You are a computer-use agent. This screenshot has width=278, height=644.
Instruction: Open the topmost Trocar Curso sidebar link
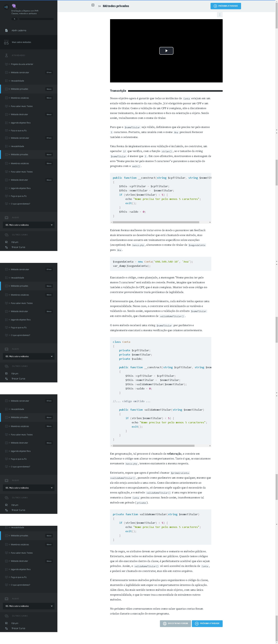tap(18, 247)
